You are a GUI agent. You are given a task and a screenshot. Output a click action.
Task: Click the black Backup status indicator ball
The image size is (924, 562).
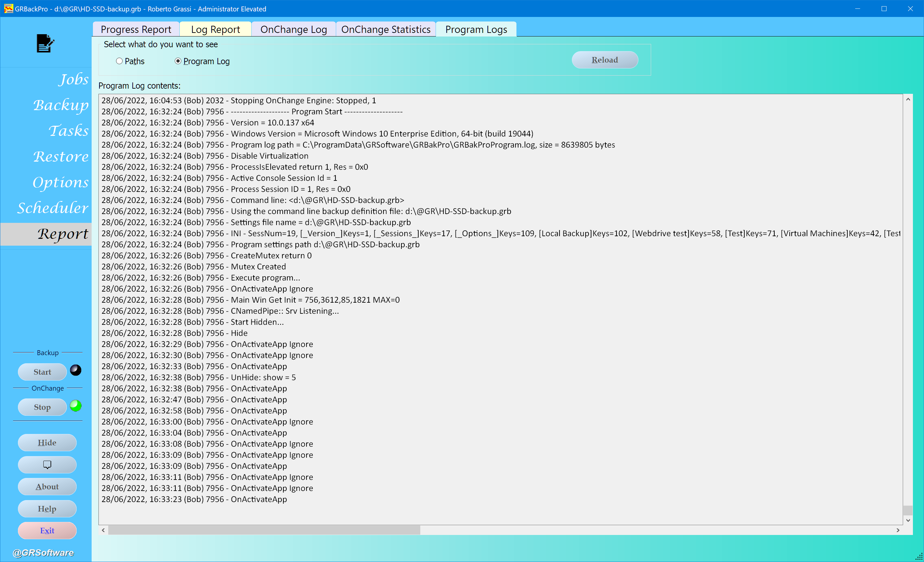tap(76, 370)
